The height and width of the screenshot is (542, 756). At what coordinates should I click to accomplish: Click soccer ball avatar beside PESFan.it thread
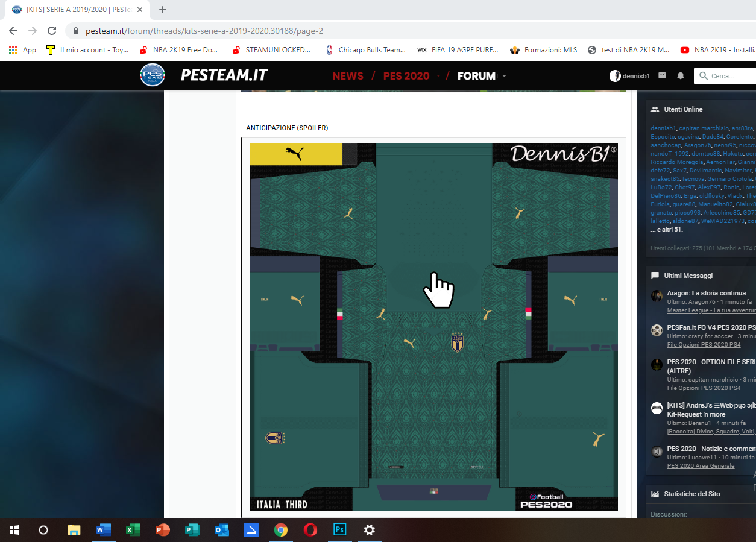coord(657,330)
